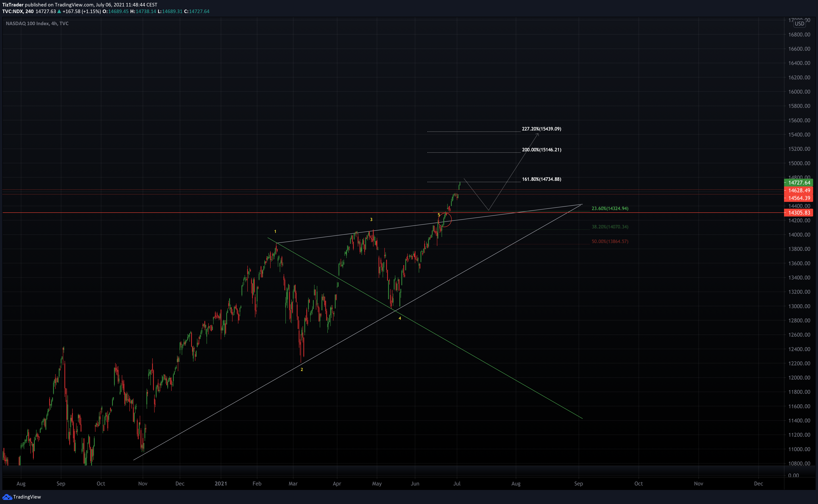This screenshot has width=818, height=504.
Task: Click the red 14564.39 price tag
Action: coord(798,198)
